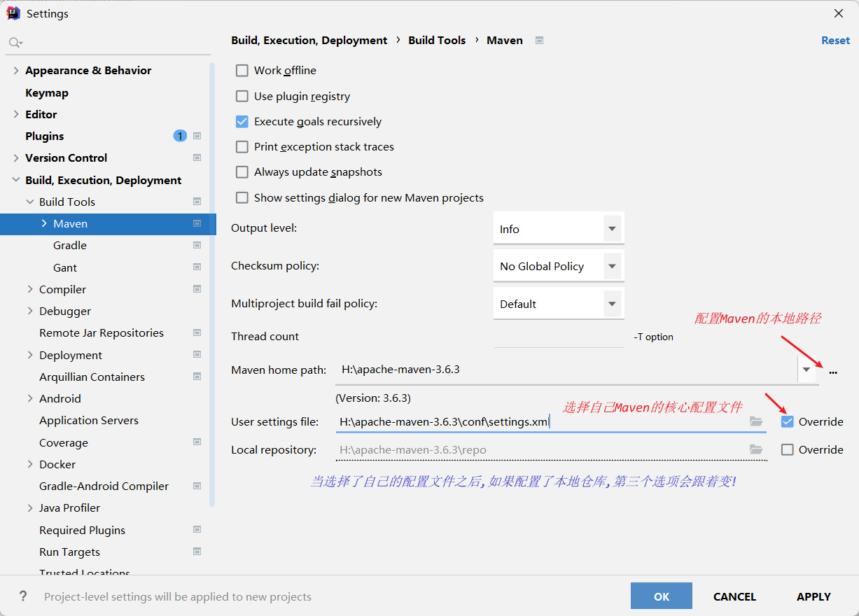Click folder icon for User settings file

pyautogui.click(x=756, y=421)
